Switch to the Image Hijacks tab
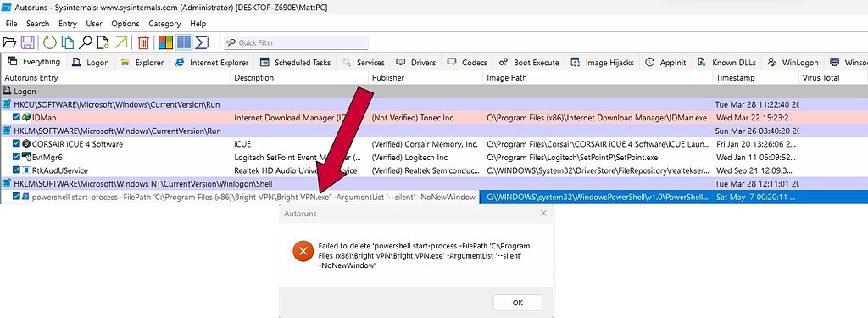Viewport: 868px width, 318px height. click(603, 63)
